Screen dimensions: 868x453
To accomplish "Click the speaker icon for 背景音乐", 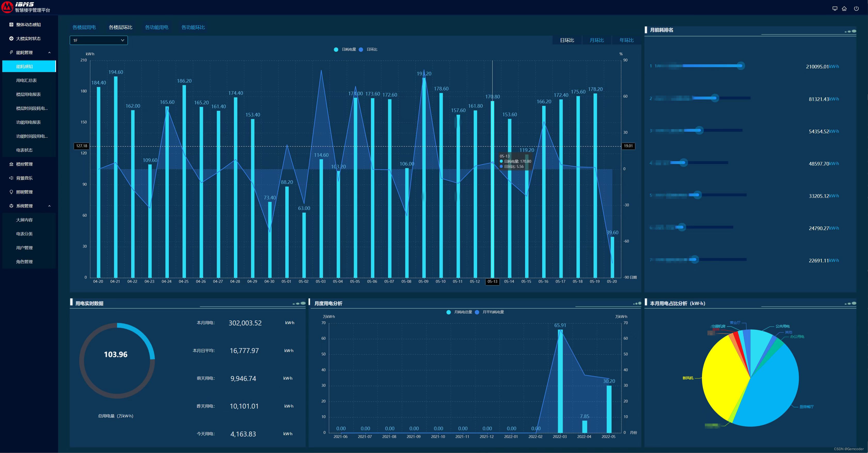I will [11, 178].
